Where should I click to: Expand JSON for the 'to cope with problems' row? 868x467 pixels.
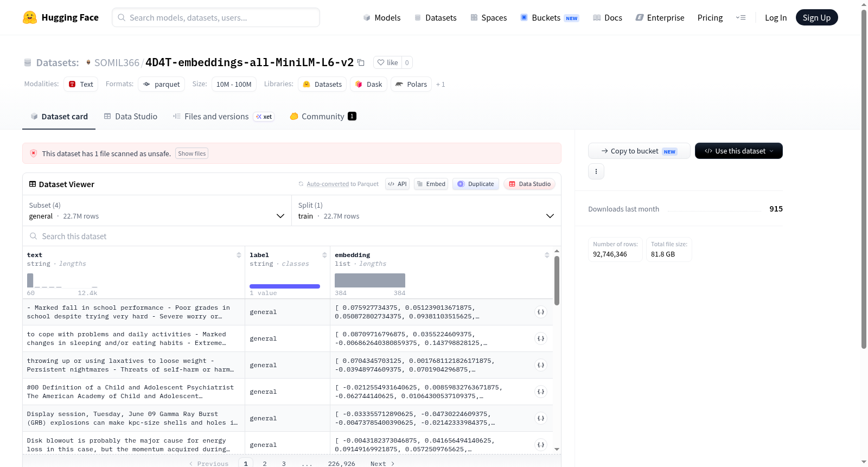point(541,338)
